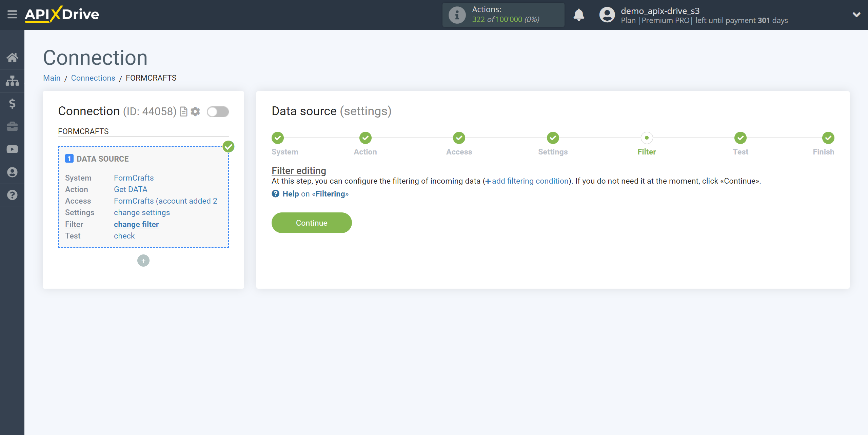Click the Continue button
Image resolution: width=868 pixels, height=435 pixels.
[x=311, y=223]
